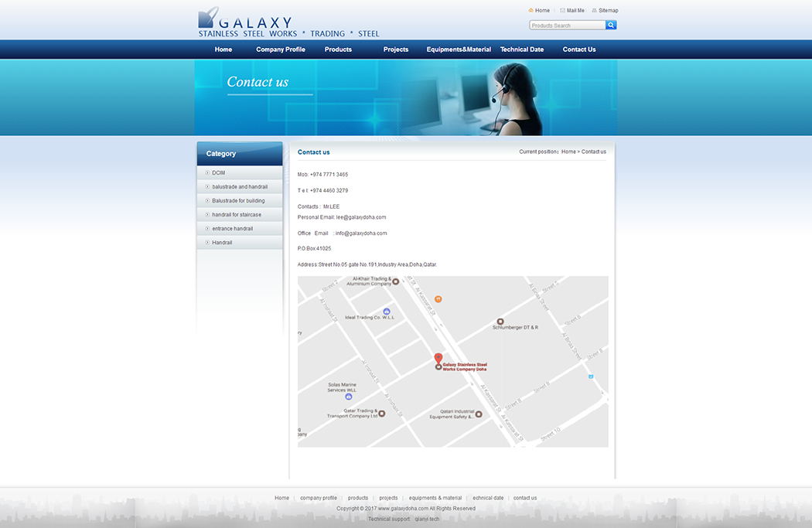Click the search magnifier button

(x=611, y=26)
